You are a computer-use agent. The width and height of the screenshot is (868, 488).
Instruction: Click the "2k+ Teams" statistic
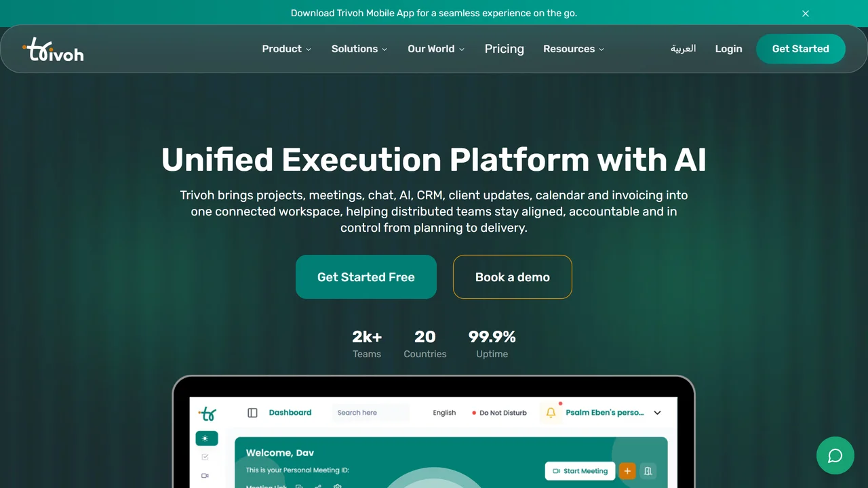tap(367, 344)
